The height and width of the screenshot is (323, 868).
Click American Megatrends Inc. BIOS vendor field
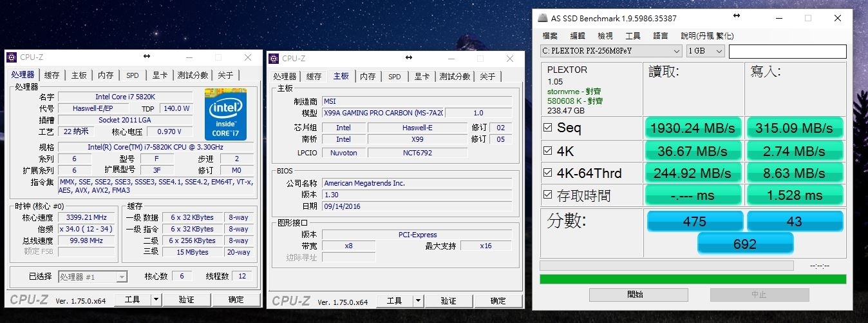click(x=417, y=183)
